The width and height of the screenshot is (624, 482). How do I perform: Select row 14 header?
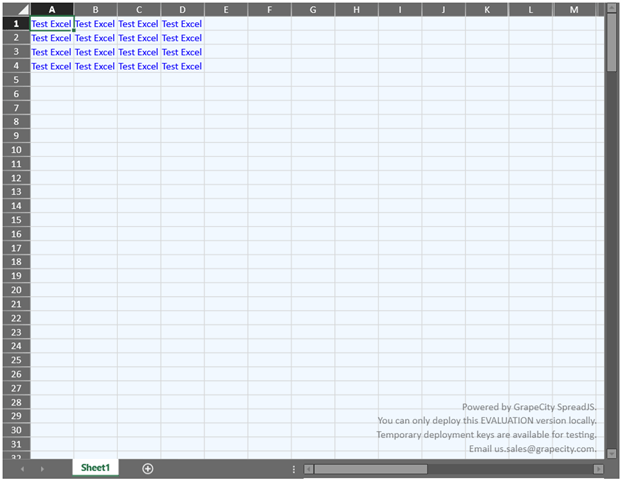tap(16, 206)
